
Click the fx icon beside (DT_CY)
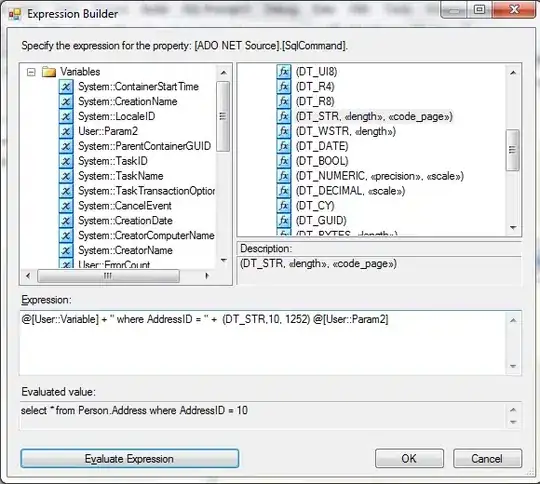point(284,206)
